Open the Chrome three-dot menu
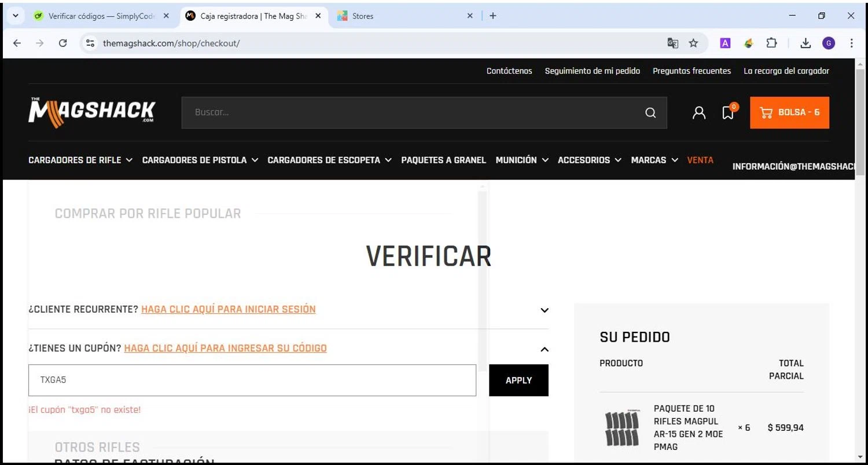 [851, 43]
